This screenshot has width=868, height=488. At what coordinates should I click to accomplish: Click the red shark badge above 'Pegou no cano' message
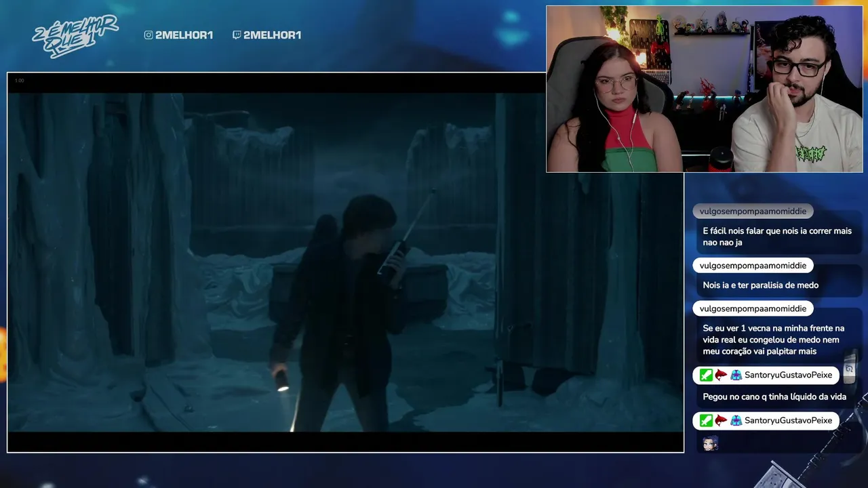point(721,375)
